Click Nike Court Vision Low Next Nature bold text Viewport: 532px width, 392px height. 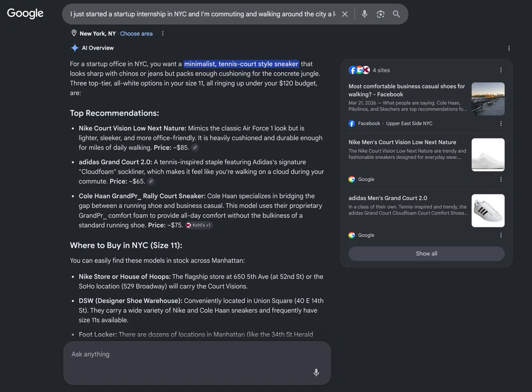133,128
